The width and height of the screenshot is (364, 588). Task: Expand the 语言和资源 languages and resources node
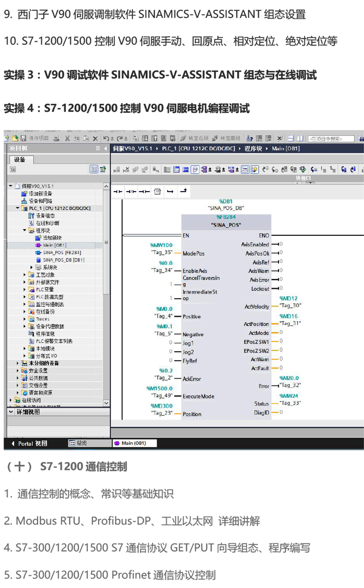coord(18,392)
